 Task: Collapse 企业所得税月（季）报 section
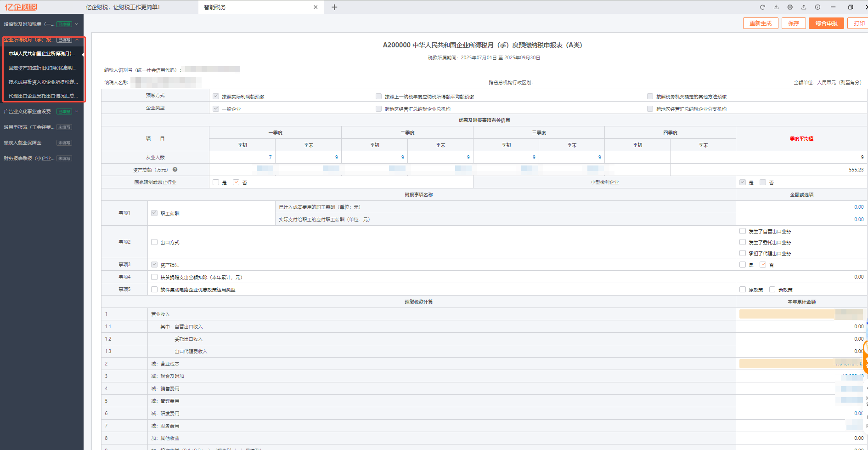point(77,40)
